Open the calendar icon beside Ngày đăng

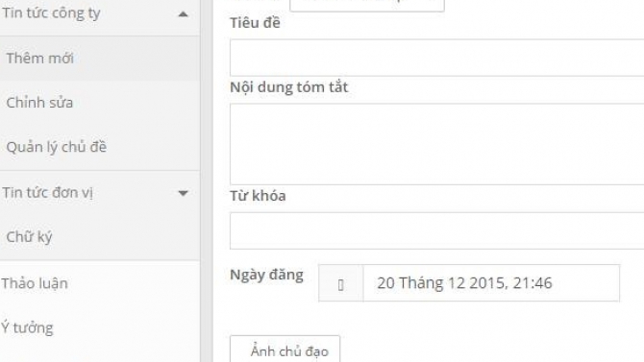point(341,283)
